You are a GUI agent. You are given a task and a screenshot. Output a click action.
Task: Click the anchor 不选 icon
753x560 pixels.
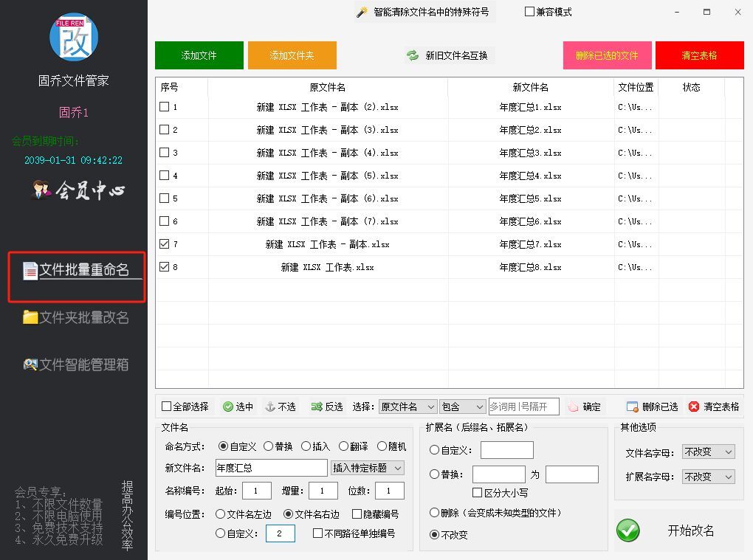pyautogui.click(x=270, y=407)
